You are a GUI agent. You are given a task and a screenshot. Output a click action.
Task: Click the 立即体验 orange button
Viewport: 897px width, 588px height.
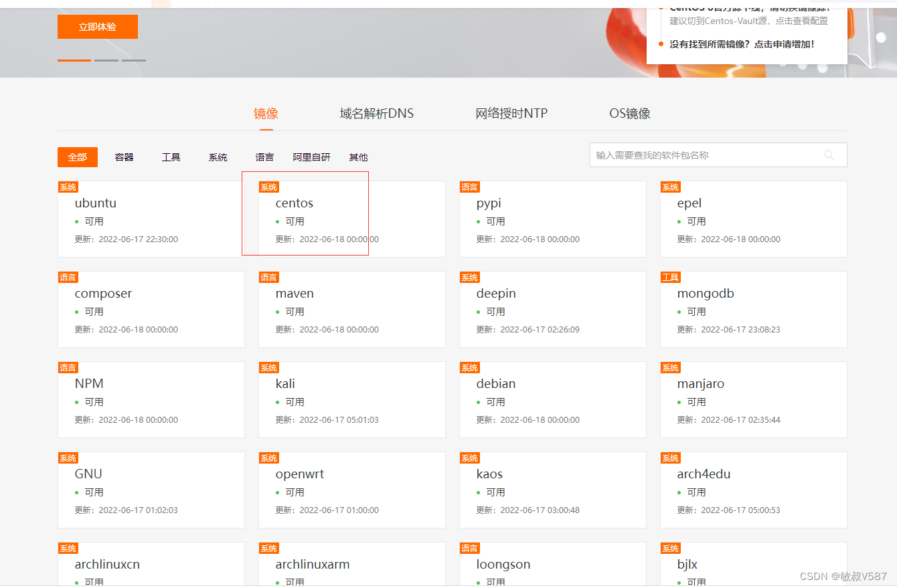pos(98,27)
